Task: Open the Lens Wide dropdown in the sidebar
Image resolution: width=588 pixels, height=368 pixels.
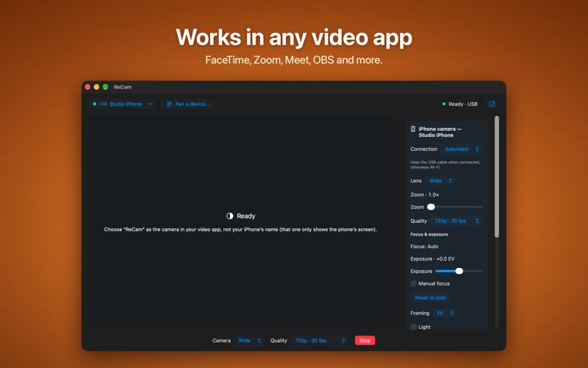Action: 440,180
